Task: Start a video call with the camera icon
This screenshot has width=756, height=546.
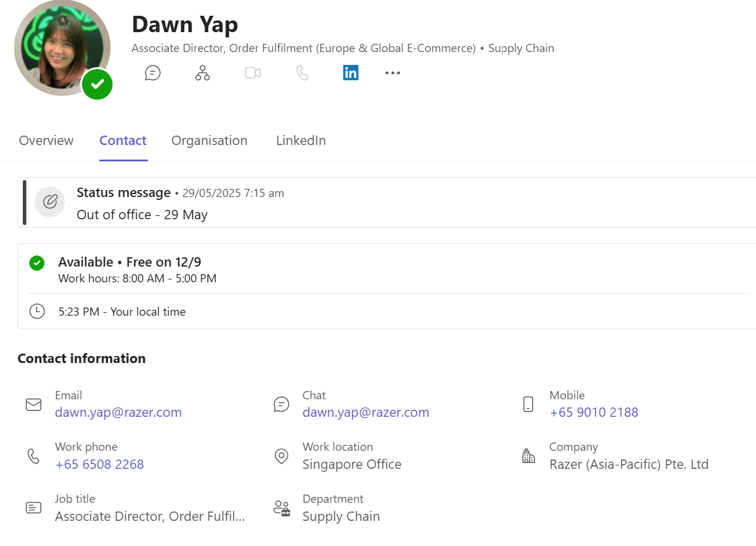Action: click(x=253, y=73)
